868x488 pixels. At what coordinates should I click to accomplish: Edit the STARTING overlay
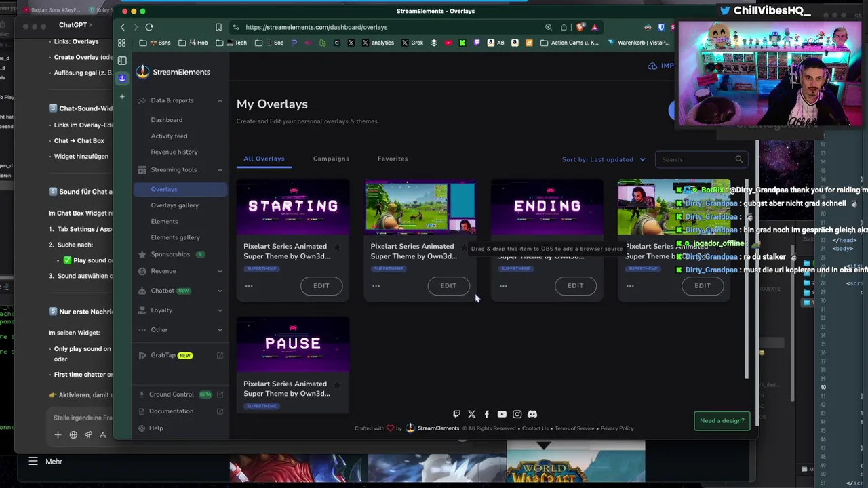321,286
